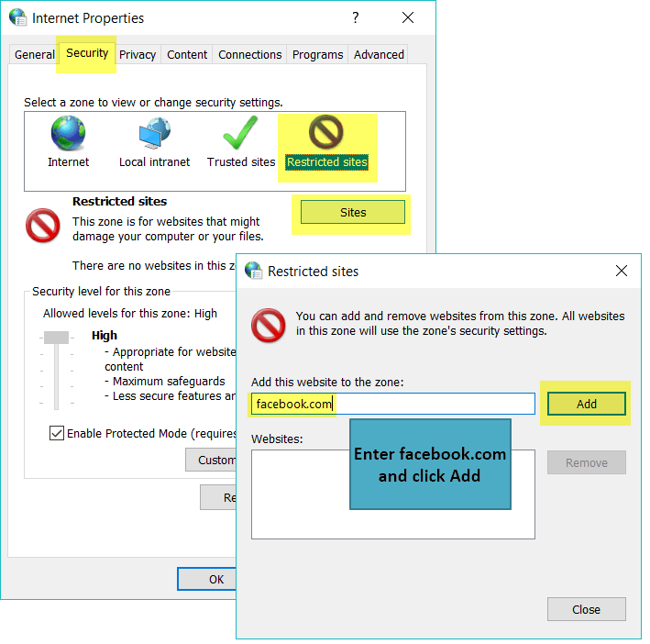Switch to the General tab

(35, 54)
